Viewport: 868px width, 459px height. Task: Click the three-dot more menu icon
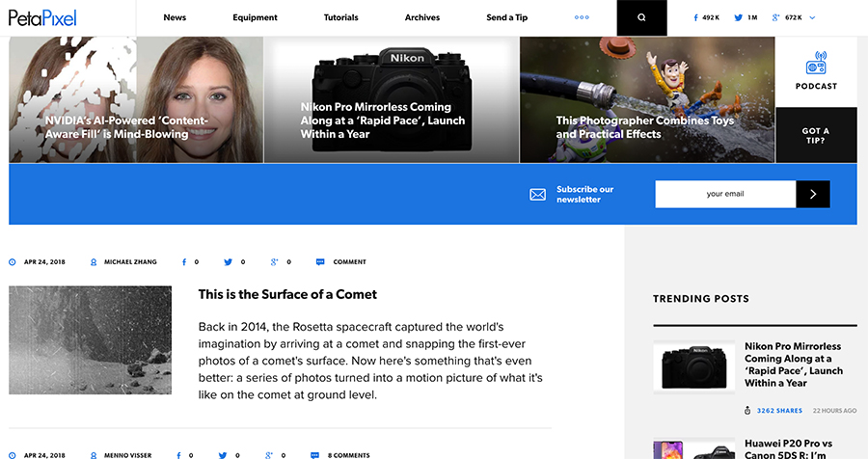click(x=582, y=17)
